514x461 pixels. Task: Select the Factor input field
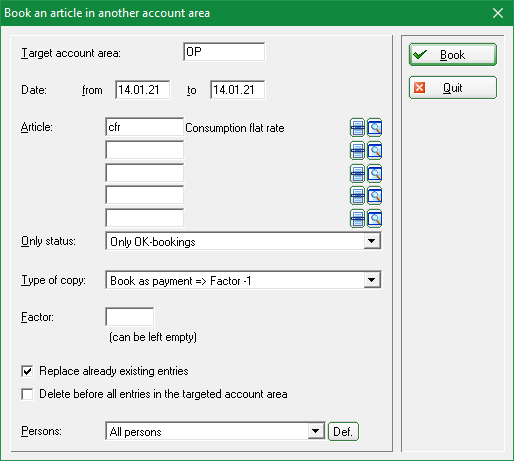pyautogui.click(x=130, y=317)
